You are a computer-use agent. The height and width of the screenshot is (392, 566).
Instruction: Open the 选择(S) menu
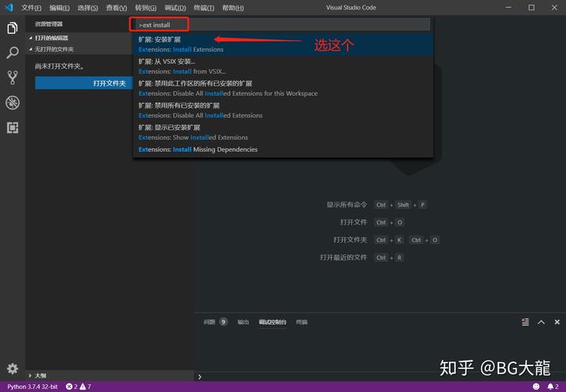[x=88, y=8]
